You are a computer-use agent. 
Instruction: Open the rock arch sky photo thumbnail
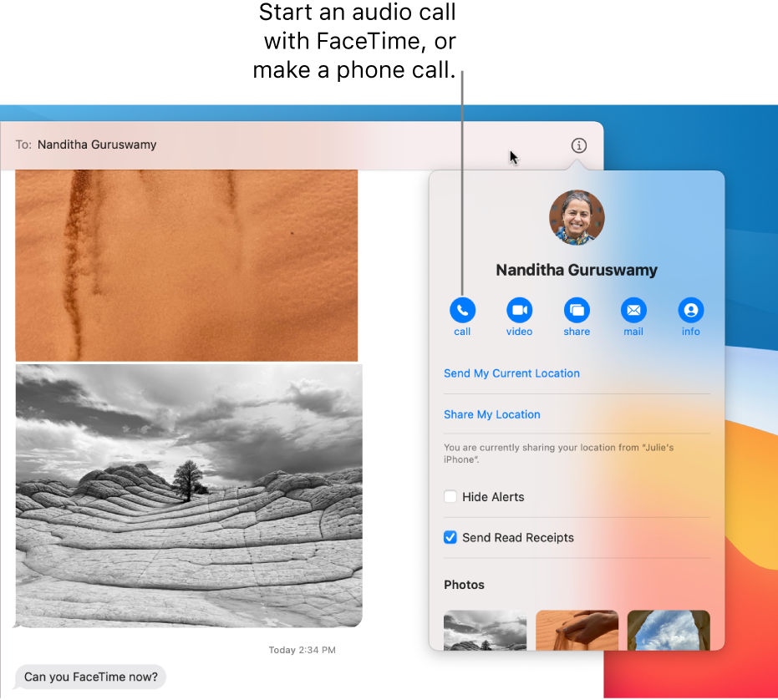[669, 630]
